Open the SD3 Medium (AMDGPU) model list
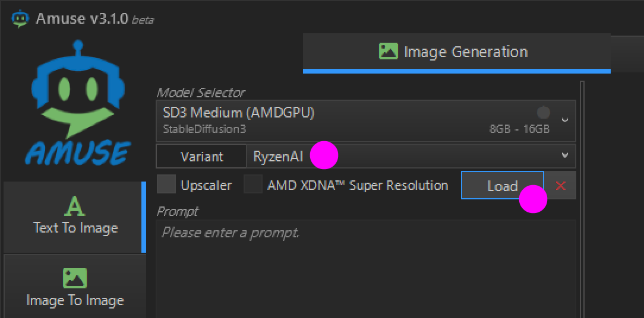The width and height of the screenshot is (644, 318). point(356,120)
